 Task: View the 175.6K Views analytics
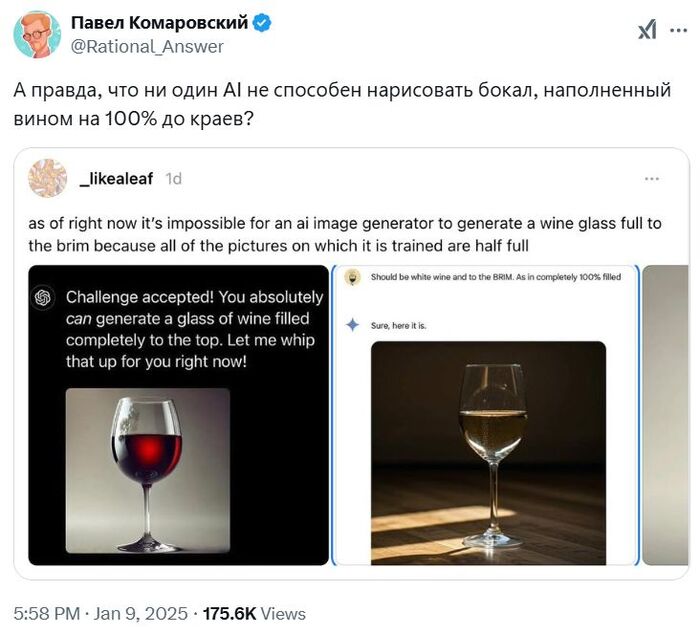[254, 613]
